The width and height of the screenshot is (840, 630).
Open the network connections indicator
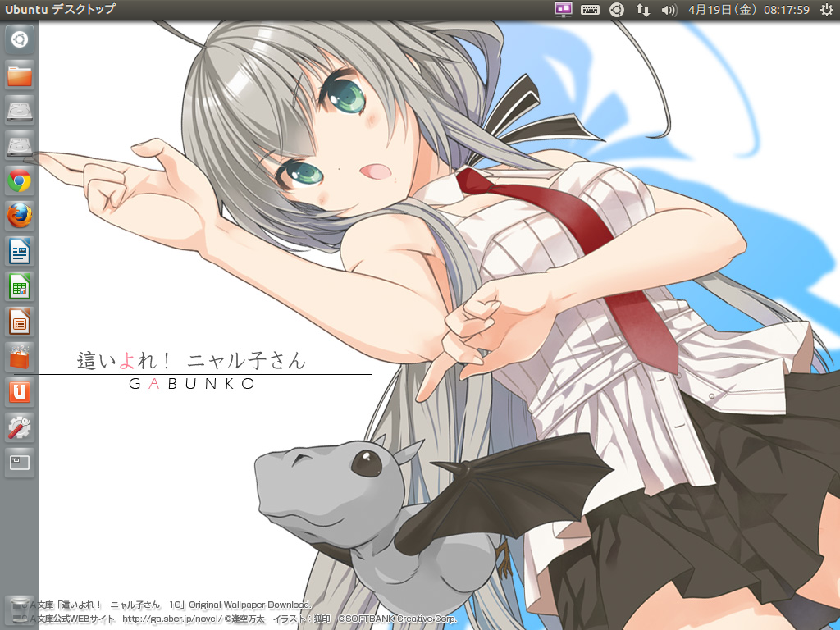643,10
